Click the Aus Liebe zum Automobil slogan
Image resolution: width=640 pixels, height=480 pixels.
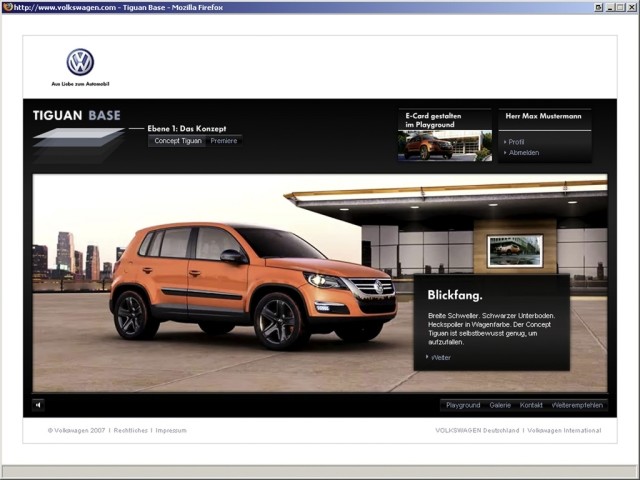click(80, 84)
